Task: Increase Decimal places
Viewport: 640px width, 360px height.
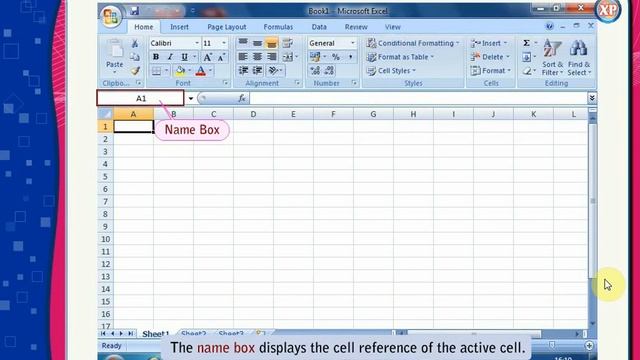Action: pos(315,71)
